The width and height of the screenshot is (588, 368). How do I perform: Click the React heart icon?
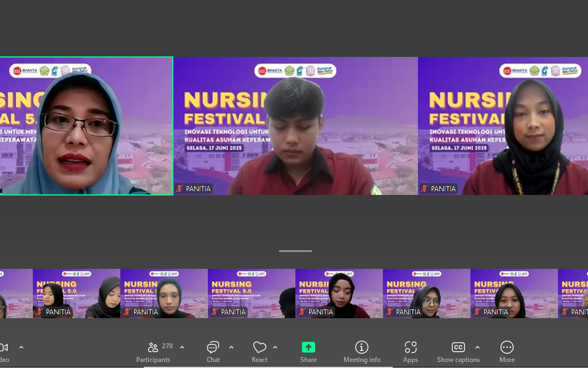click(259, 347)
